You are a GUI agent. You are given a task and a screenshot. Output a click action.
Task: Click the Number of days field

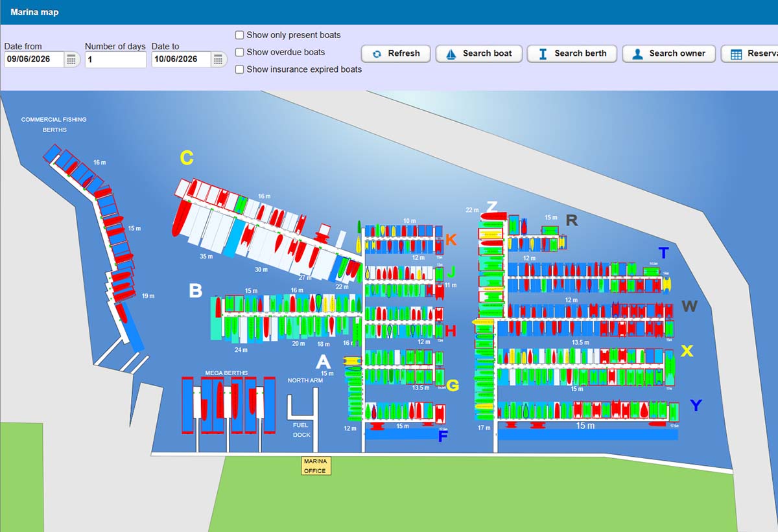pos(115,60)
